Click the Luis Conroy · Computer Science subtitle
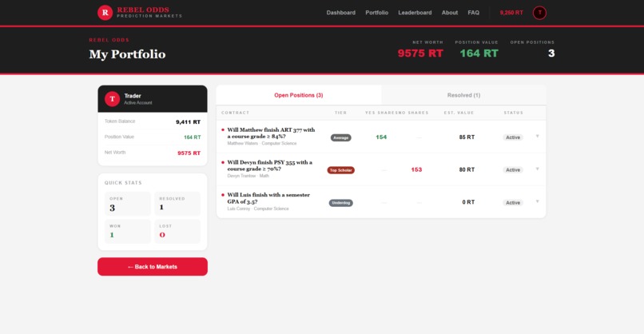 tap(258, 209)
